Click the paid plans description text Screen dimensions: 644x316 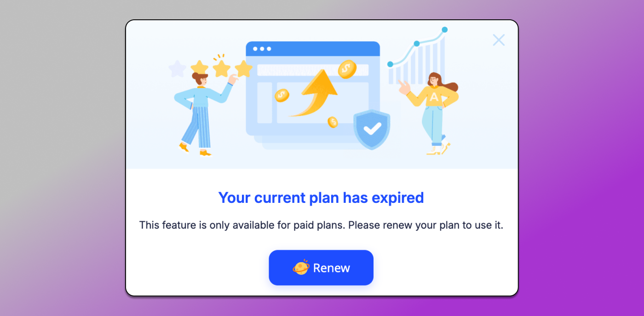(321, 225)
